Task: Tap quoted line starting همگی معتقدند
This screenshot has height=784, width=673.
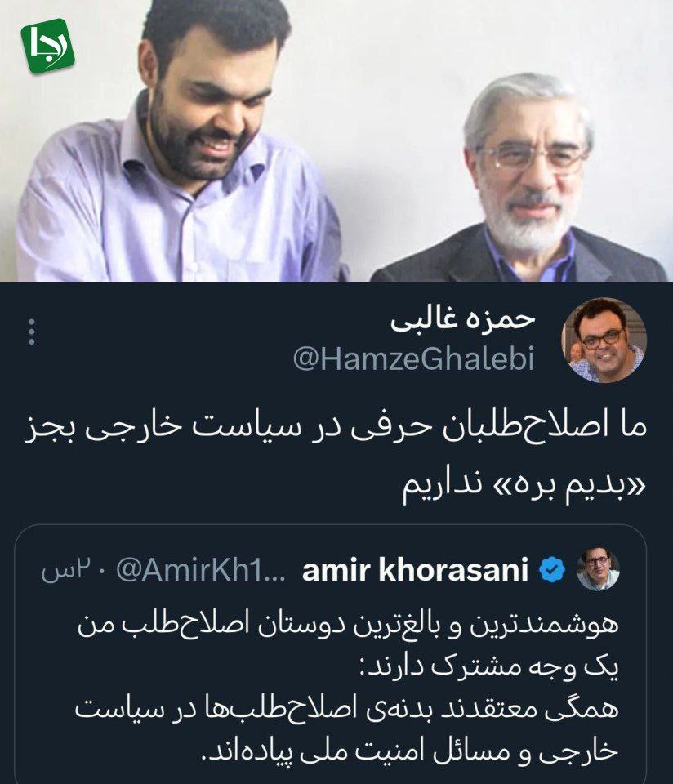Action: click(x=347, y=709)
